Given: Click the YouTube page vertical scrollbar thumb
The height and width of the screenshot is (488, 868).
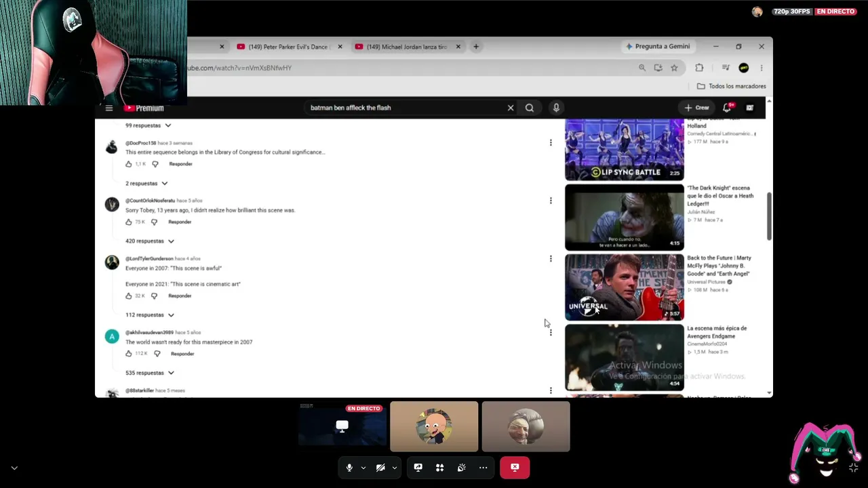Looking at the screenshot, I should click(769, 216).
